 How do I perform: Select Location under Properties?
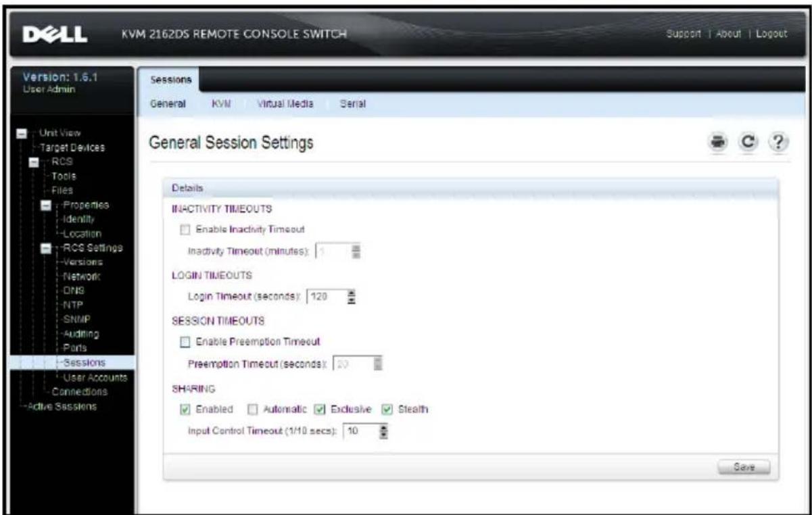82,235
